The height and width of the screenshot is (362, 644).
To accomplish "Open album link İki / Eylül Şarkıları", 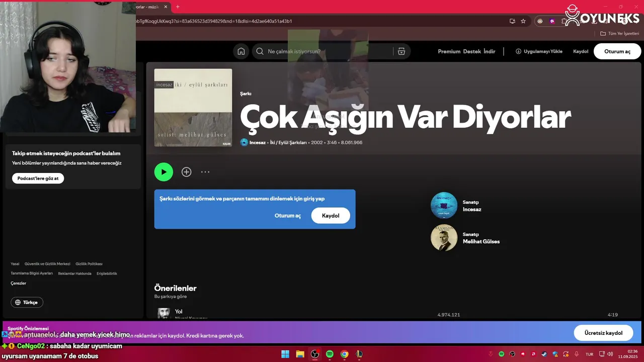I will click(x=288, y=142).
